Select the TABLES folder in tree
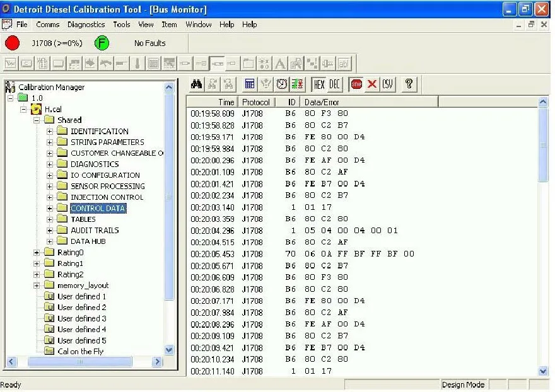This screenshot has width=555, height=392. coord(83,219)
